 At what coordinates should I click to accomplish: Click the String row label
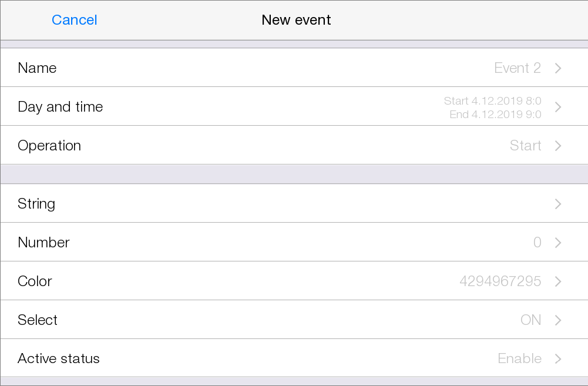pos(36,204)
